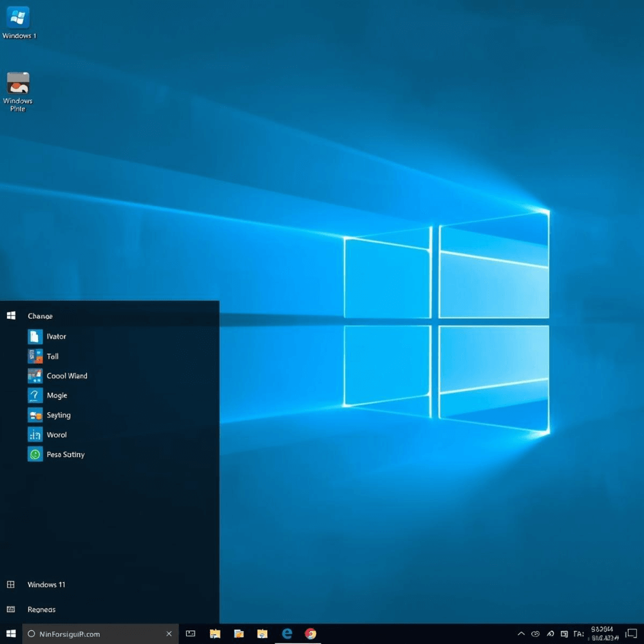The image size is (644, 644).
Task: Launch Chrome from the taskbar
Action: (x=310, y=634)
